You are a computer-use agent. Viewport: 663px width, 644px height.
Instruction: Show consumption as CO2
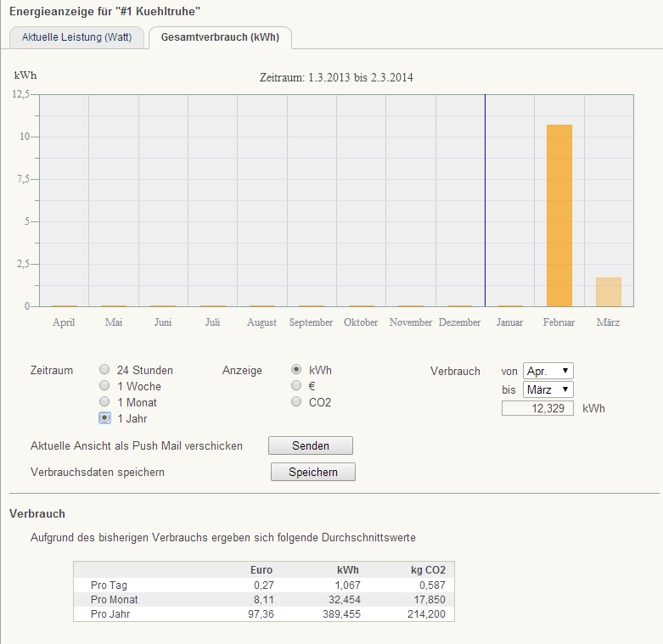click(x=296, y=402)
